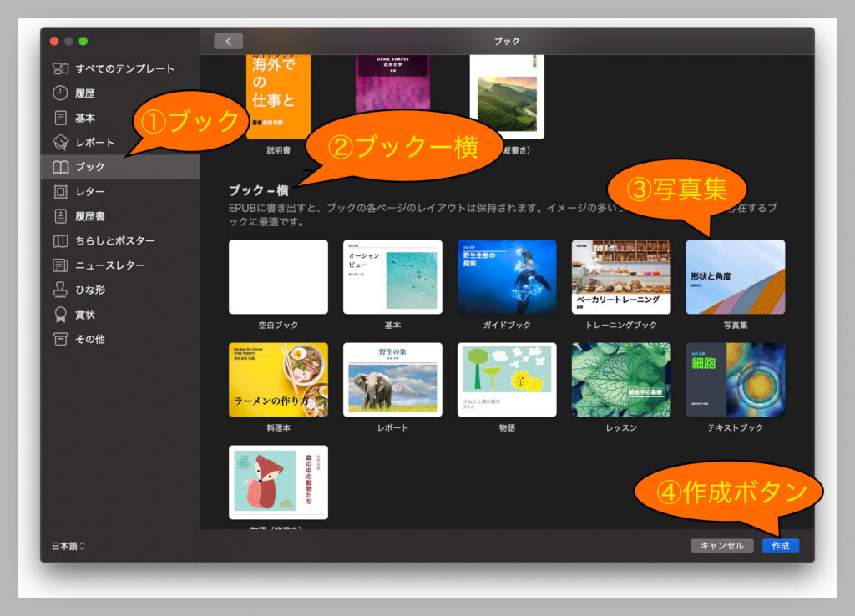Select the レター category
The width and height of the screenshot is (855, 616).
click(120, 191)
